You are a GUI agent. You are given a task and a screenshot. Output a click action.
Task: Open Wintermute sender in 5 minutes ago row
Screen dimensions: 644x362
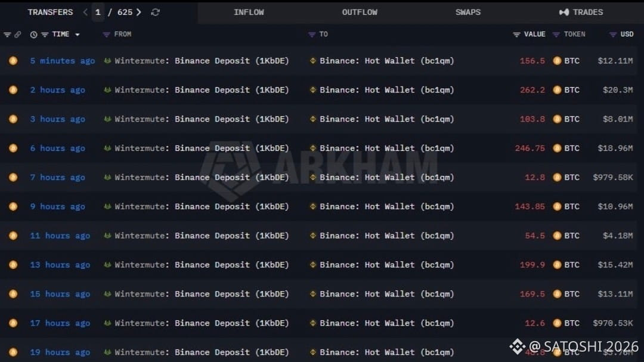click(x=202, y=61)
